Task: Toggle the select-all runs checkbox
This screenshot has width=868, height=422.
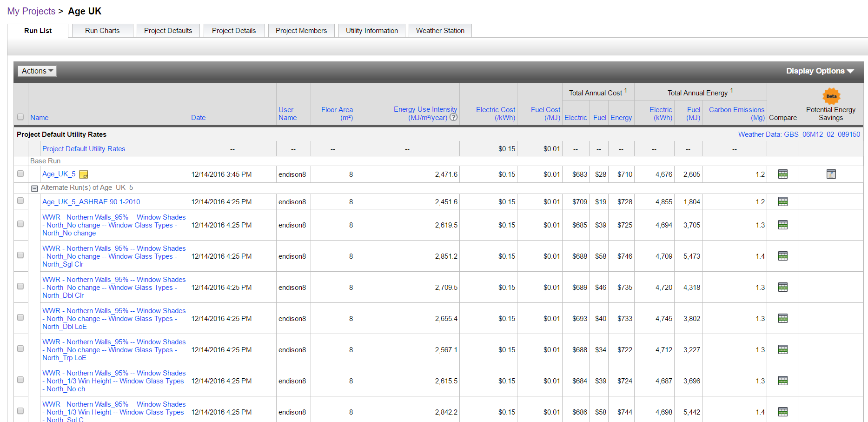Action: click(x=20, y=117)
